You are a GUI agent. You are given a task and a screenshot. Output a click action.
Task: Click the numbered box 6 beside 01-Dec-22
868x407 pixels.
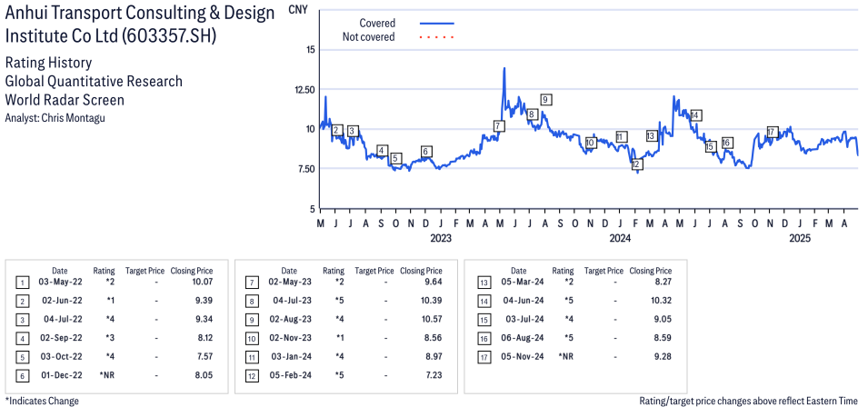(22, 376)
